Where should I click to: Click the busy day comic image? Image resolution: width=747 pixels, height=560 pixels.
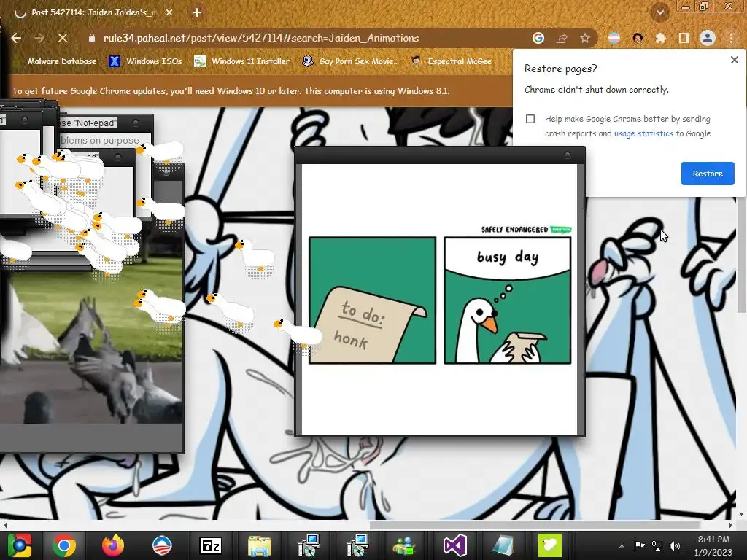[x=440, y=300]
